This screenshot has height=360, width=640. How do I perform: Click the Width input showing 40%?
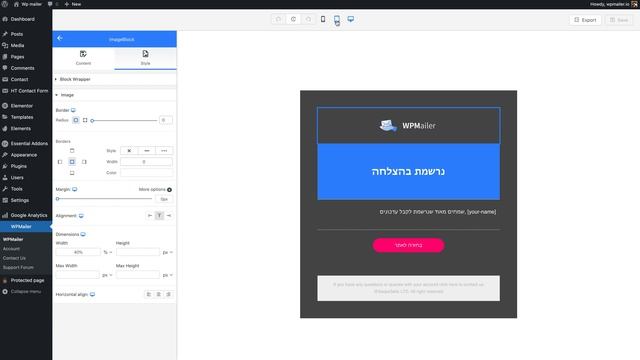(78, 252)
